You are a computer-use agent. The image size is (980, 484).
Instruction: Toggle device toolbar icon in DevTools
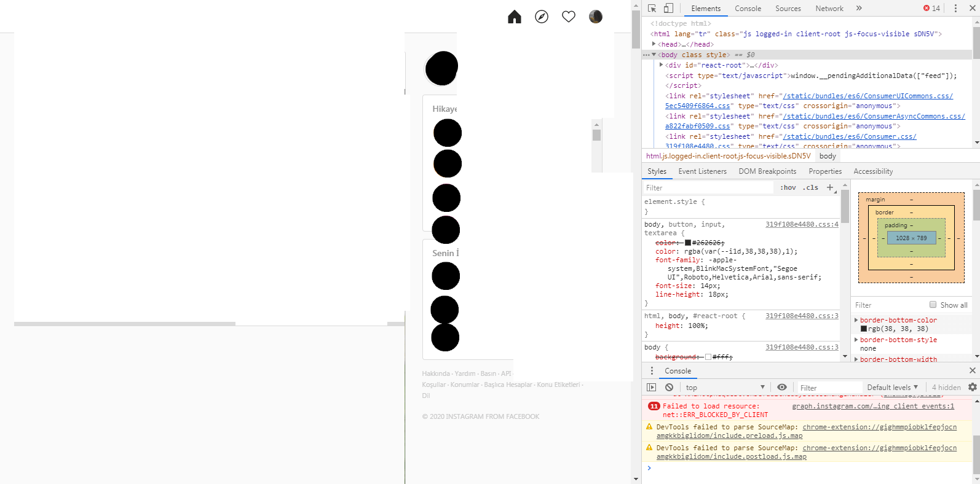pos(668,8)
